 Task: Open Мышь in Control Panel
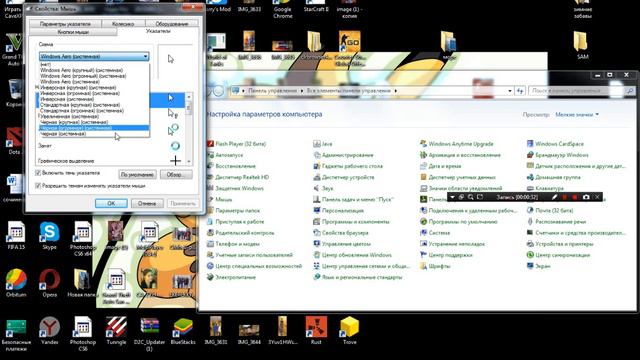click(x=220, y=199)
